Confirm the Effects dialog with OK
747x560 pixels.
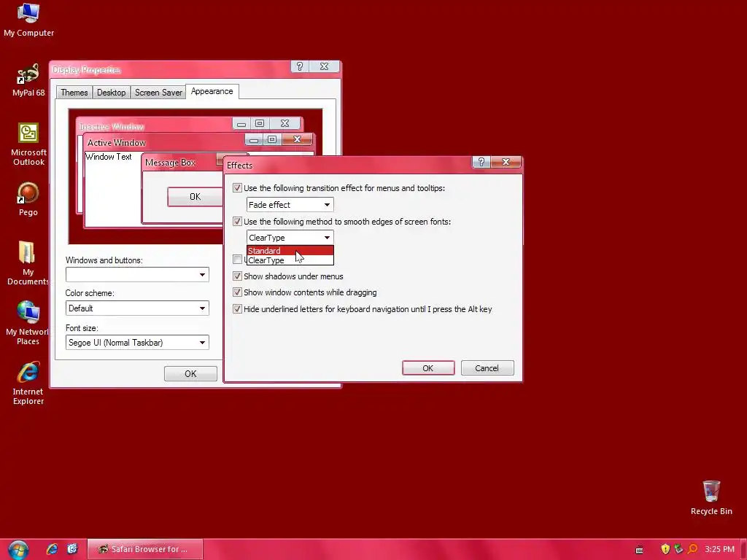(427, 368)
